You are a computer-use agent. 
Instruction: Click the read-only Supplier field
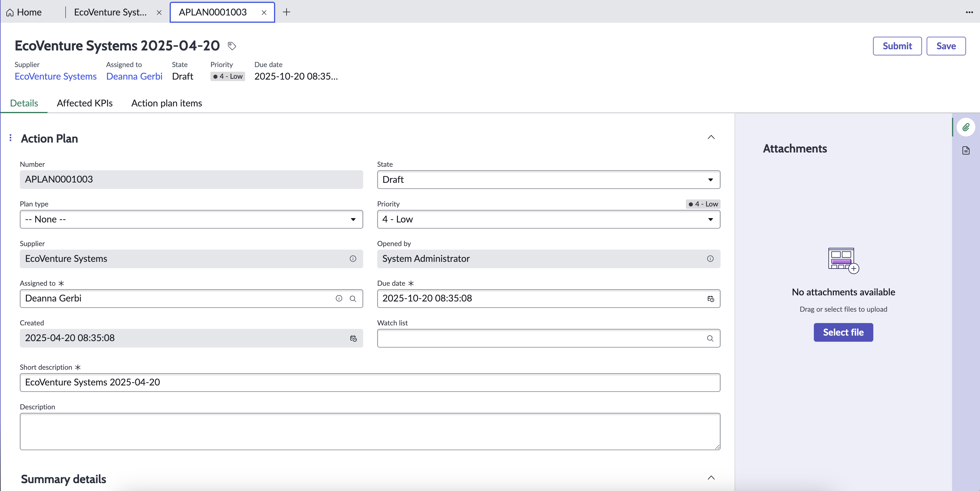click(x=191, y=259)
